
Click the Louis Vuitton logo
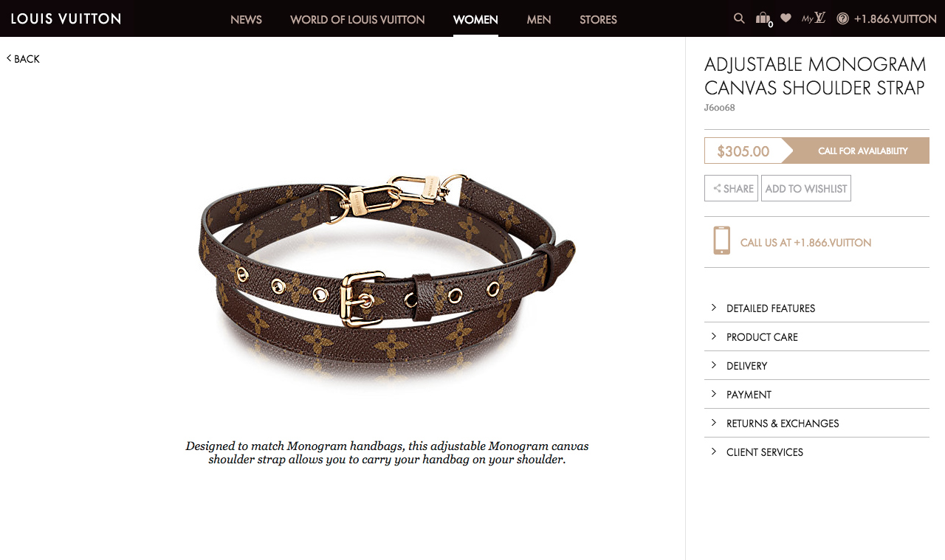pos(66,18)
